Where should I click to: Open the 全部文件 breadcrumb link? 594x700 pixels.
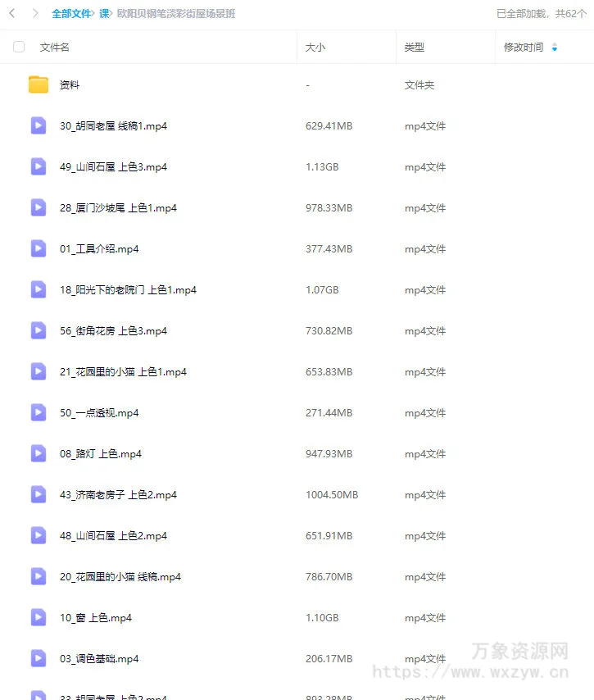(x=71, y=14)
